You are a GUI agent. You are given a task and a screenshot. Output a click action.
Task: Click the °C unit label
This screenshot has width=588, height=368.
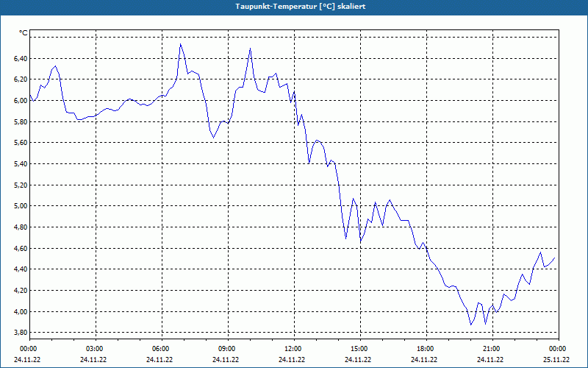[x=24, y=33]
